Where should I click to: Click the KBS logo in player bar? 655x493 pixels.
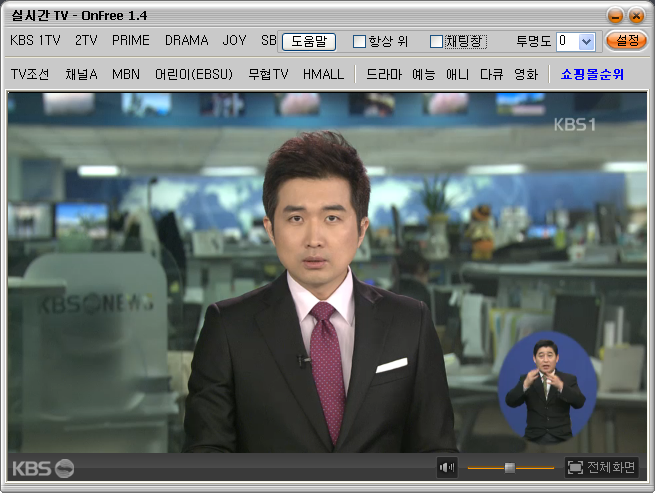pyautogui.click(x=43, y=468)
